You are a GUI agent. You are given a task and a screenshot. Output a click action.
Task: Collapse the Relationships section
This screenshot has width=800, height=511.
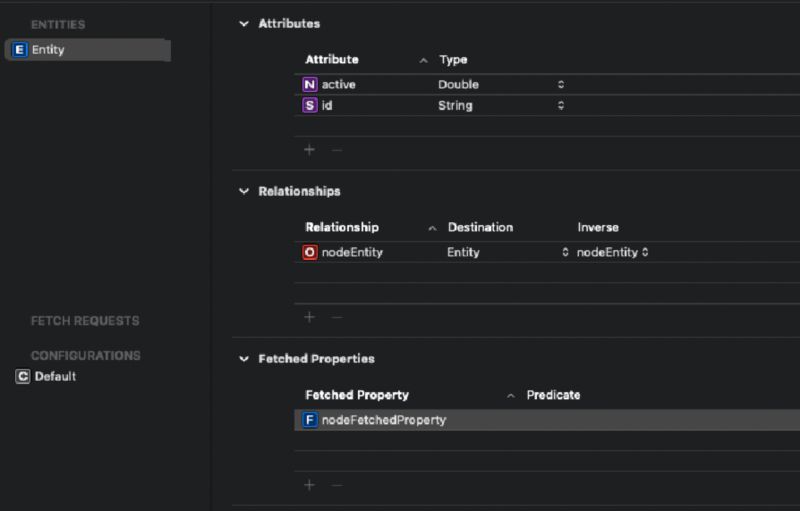pyautogui.click(x=244, y=191)
